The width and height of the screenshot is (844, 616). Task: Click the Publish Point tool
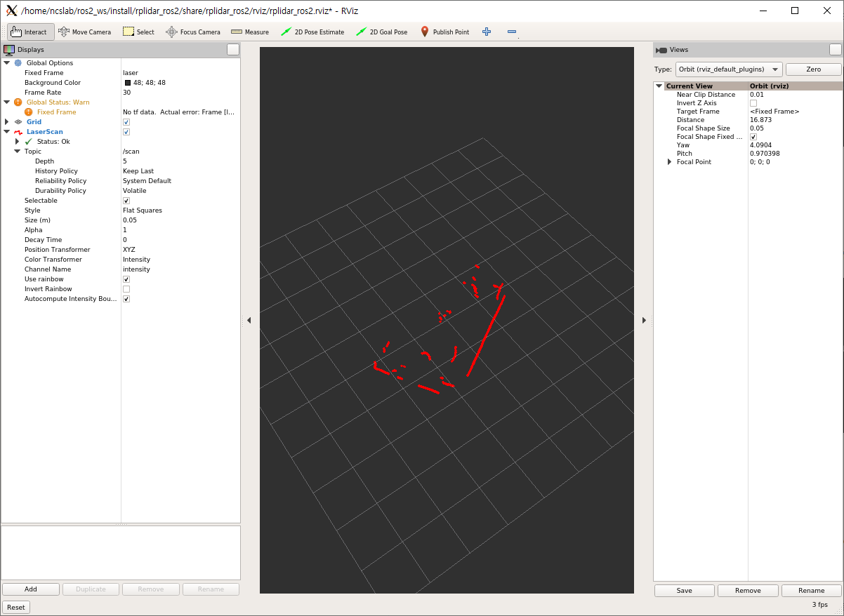click(x=444, y=32)
